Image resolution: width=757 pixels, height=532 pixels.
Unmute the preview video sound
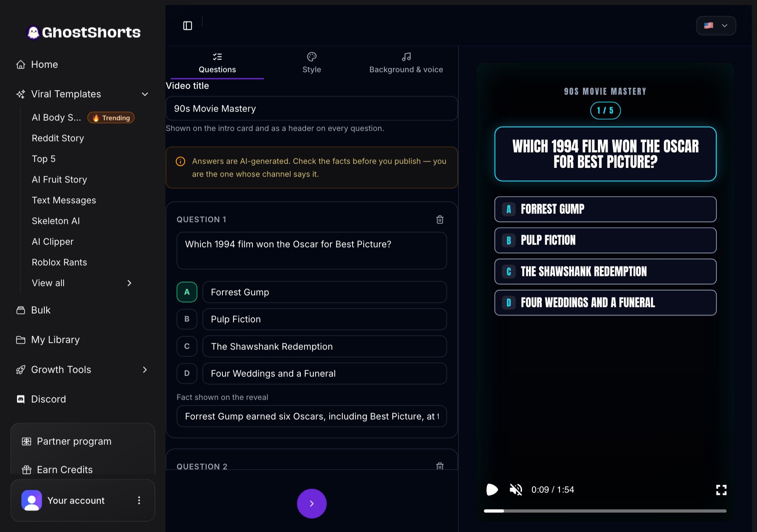tap(516, 490)
